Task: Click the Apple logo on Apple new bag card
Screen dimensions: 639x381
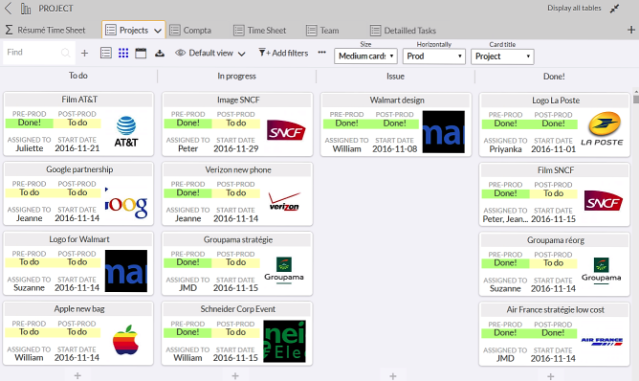Action: click(x=126, y=340)
